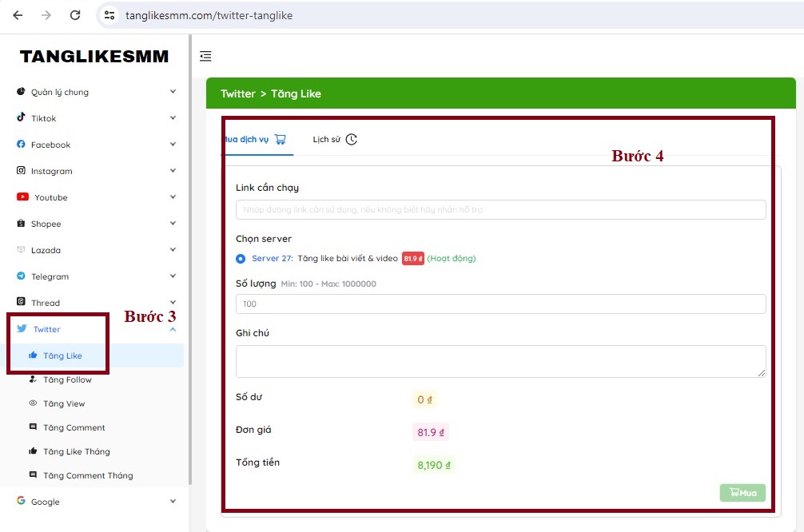Open Tăng View under Twitter
This screenshot has height=532, width=804.
64,403
